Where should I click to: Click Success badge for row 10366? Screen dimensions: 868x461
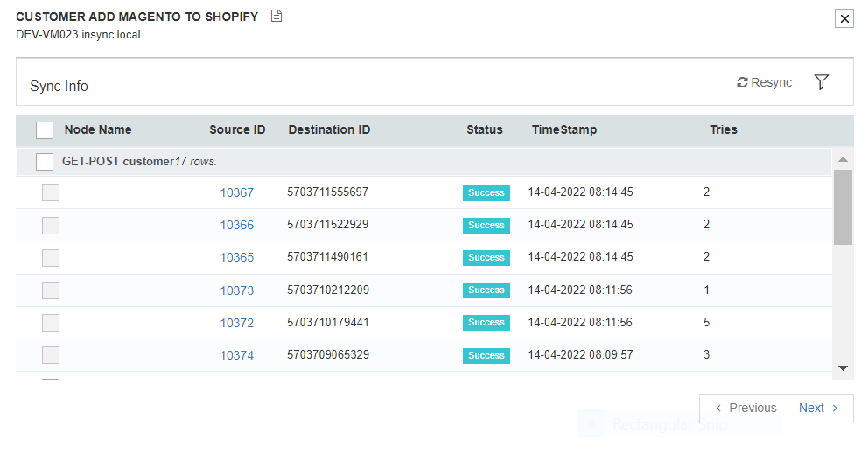[486, 225]
